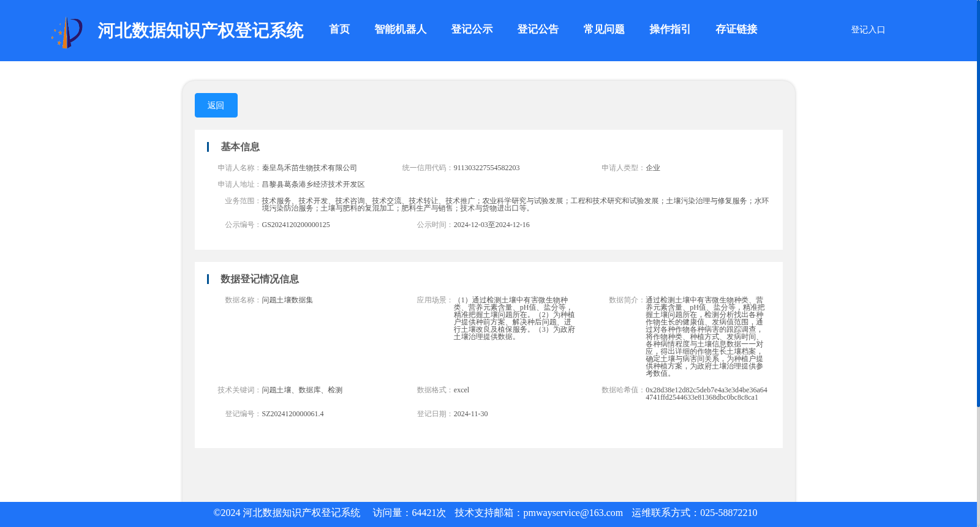Select the 数据简介 description paragraph
The image size is (980, 527).
(x=705, y=337)
